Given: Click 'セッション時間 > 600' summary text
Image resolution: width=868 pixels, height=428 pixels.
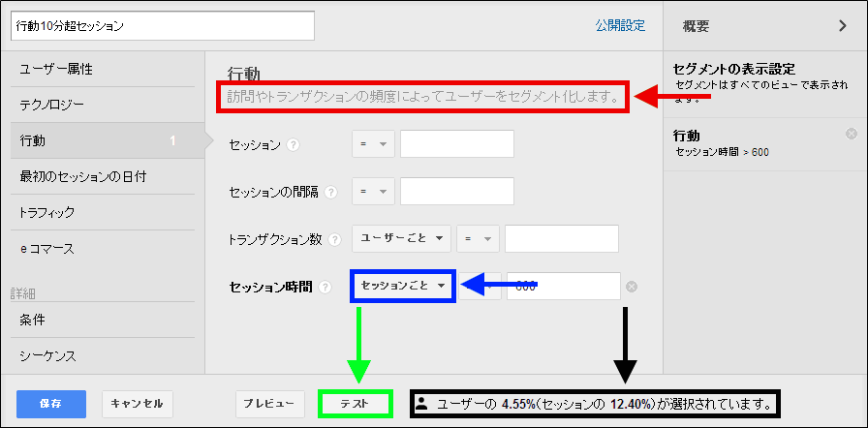Looking at the screenshot, I should tap(722, 152).
